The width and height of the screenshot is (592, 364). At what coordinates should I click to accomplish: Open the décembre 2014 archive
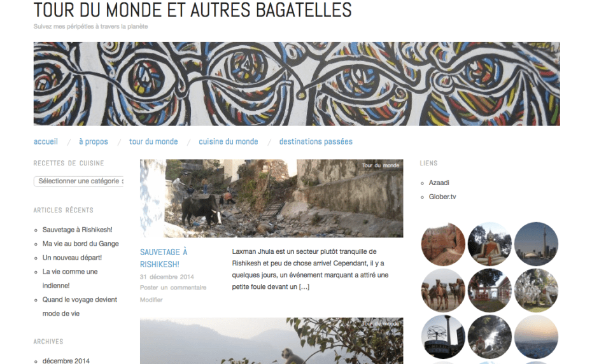(x=66, y=361)
